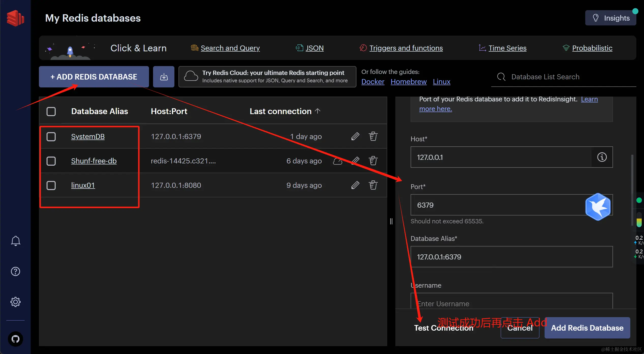The width and height of the screenshot is (644, 354).
Task: Open the help center question mark icon
Action: pos(16,271)
